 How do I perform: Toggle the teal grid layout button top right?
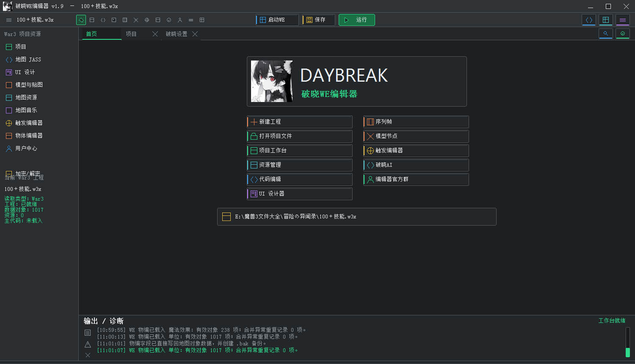pos(606,20)
